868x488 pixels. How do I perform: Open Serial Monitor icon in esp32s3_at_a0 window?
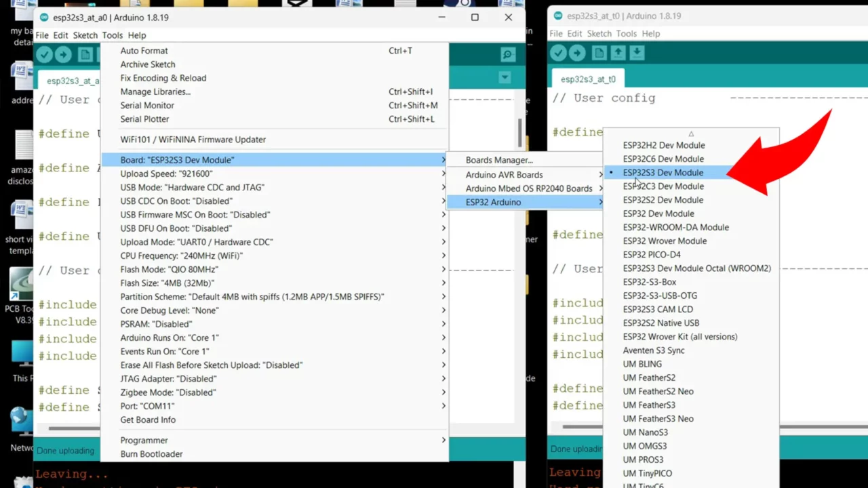(508, 55)
